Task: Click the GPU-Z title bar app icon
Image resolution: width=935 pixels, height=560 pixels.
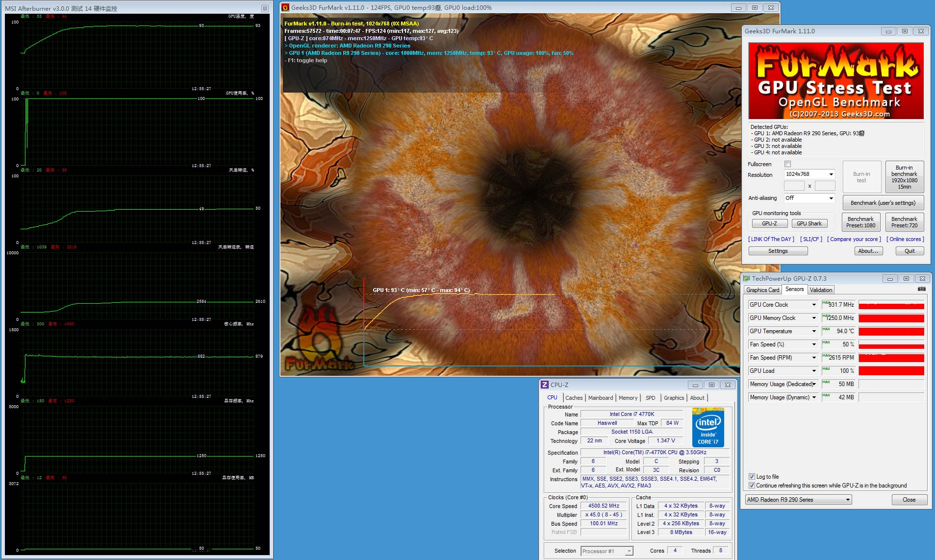Action: [747, 278]
